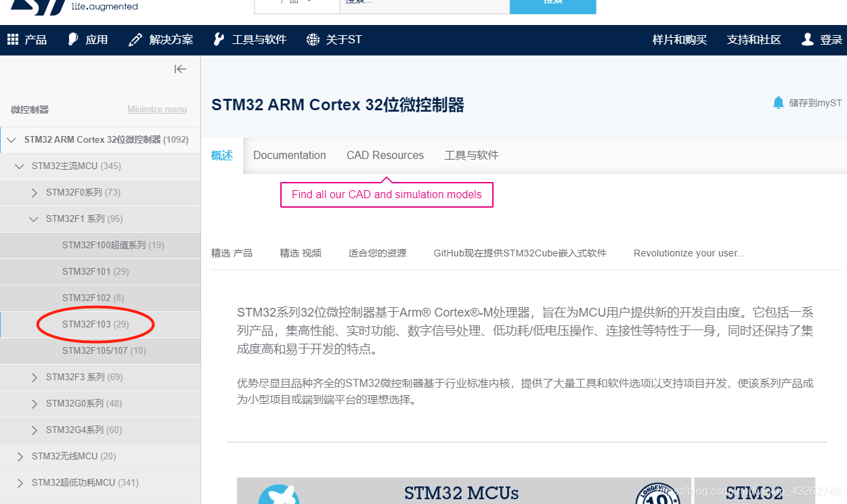Click STM32G0系列 (48) label
The image size is (847, 504).
(84, 404)
